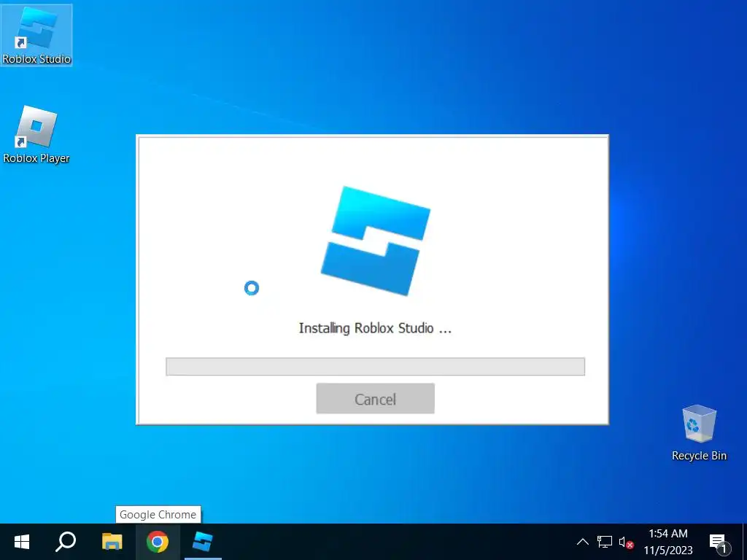Open Google Chrome from the taskbar
The width and height of the screenshot is (747, 560).
click(x=158, y=542)
